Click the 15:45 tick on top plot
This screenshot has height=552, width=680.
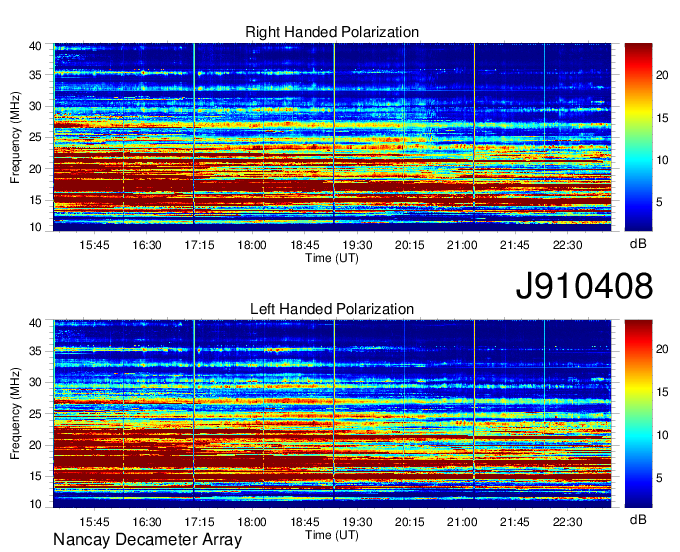(94, 245)
